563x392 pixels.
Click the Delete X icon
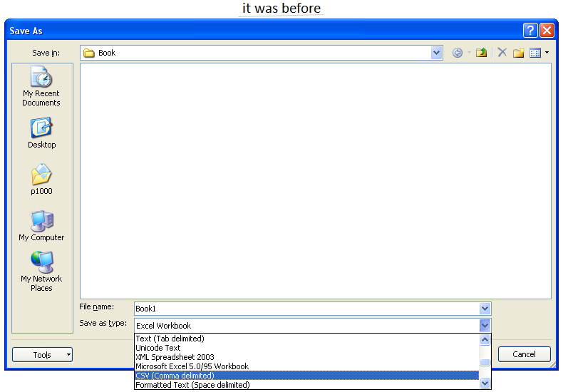502,53
